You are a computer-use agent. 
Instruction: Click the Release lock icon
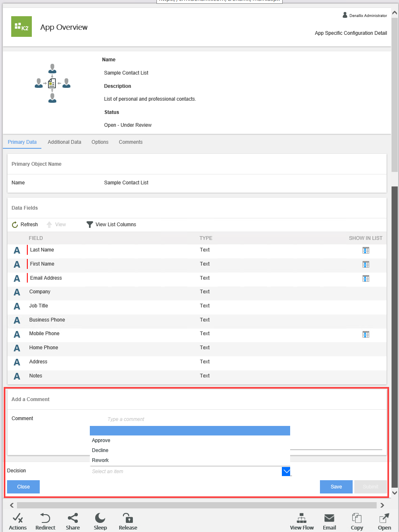(x=128, y=518)
